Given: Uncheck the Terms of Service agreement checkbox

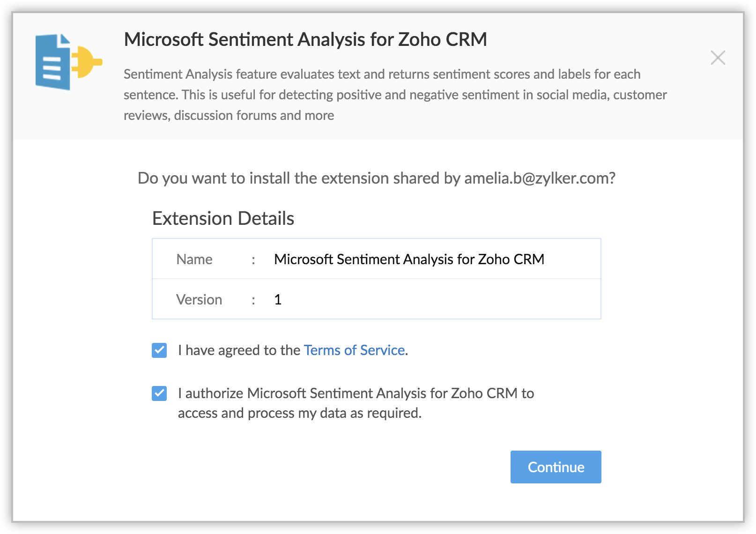Looking at the screenshot, I should 159,350.
